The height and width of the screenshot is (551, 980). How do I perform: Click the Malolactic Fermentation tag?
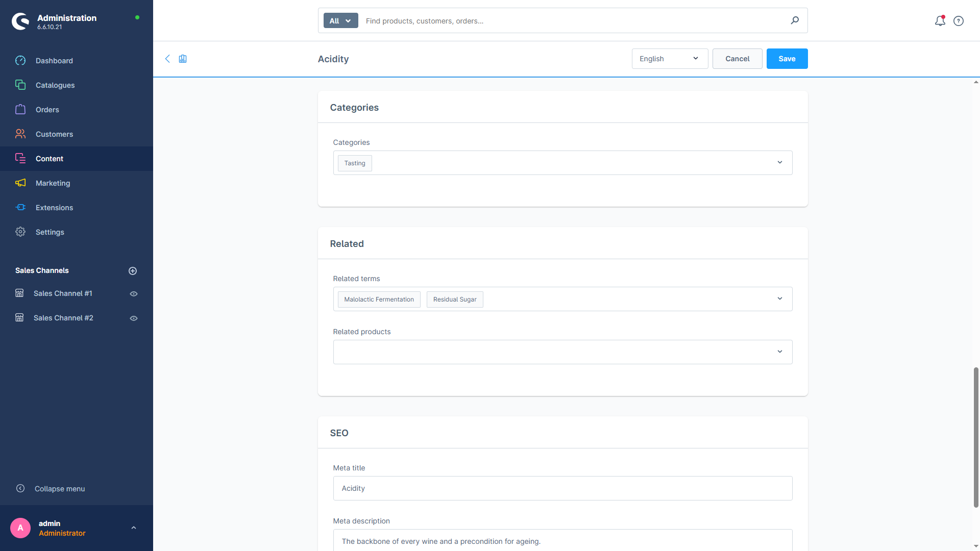click(379, 299)
